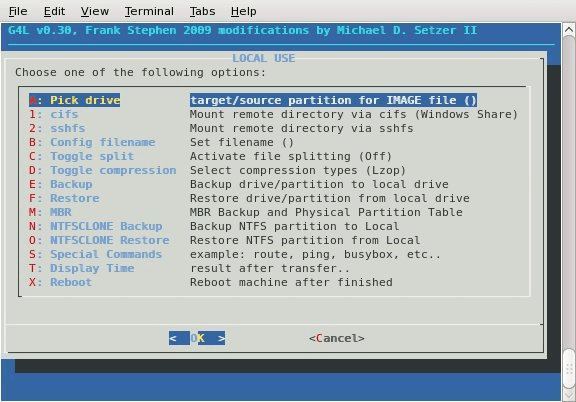Click the G4L v0.30 header text
576x402 pixels.
[242, 30]
